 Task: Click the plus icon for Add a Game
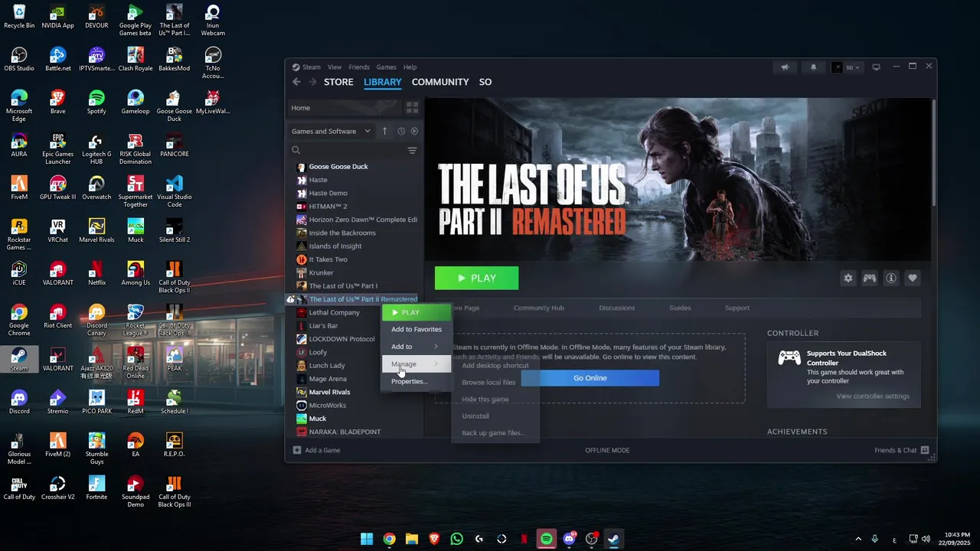tap(297, 450)
